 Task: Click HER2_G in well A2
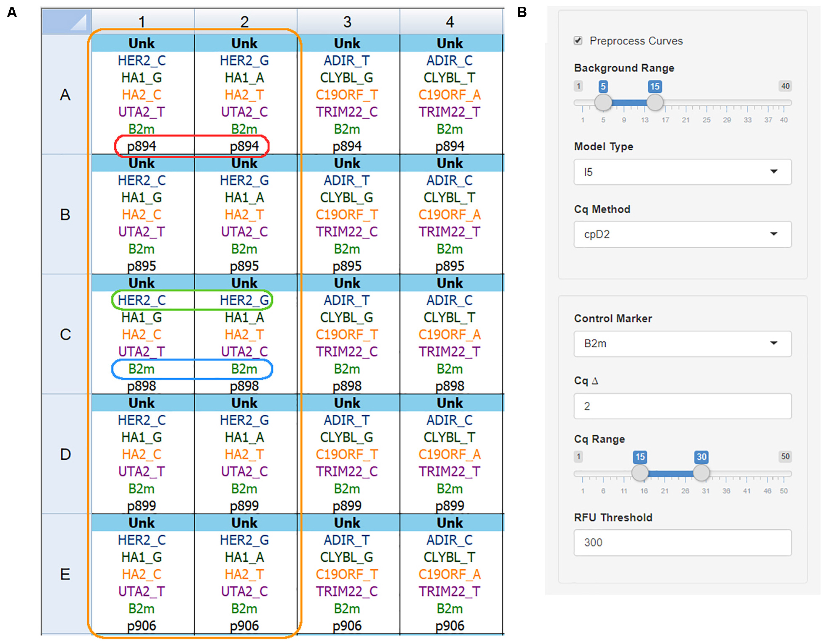[x=245, y=60]
